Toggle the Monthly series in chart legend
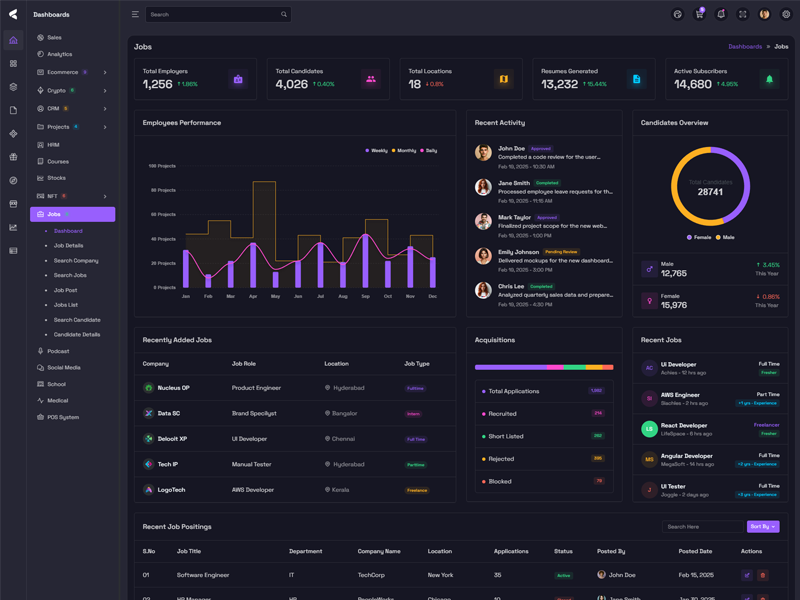800x600 pixels. click(404, 150)
